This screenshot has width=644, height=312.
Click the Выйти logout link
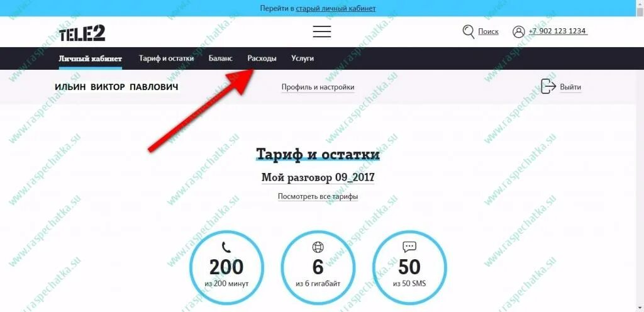click(x=570, y=87)
